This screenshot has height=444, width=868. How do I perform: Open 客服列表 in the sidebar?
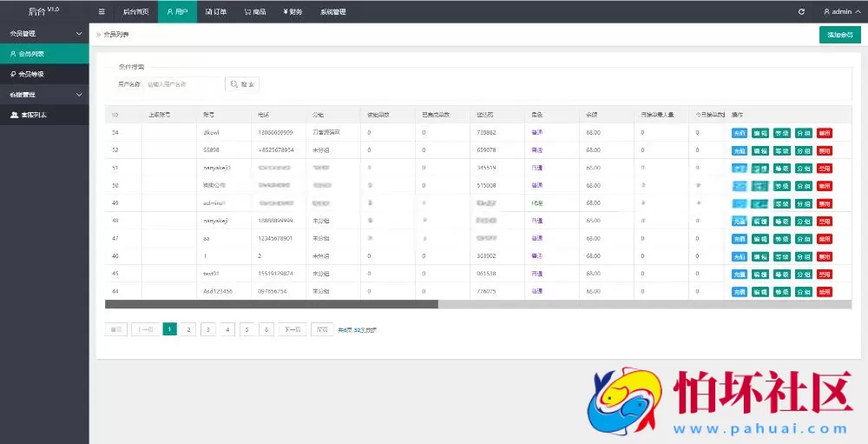44,115
